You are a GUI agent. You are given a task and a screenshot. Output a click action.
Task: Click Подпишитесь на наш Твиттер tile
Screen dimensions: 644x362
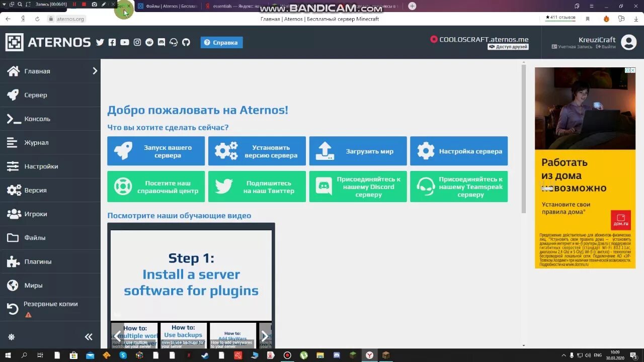pyautogui.click(x=257, y=187)
